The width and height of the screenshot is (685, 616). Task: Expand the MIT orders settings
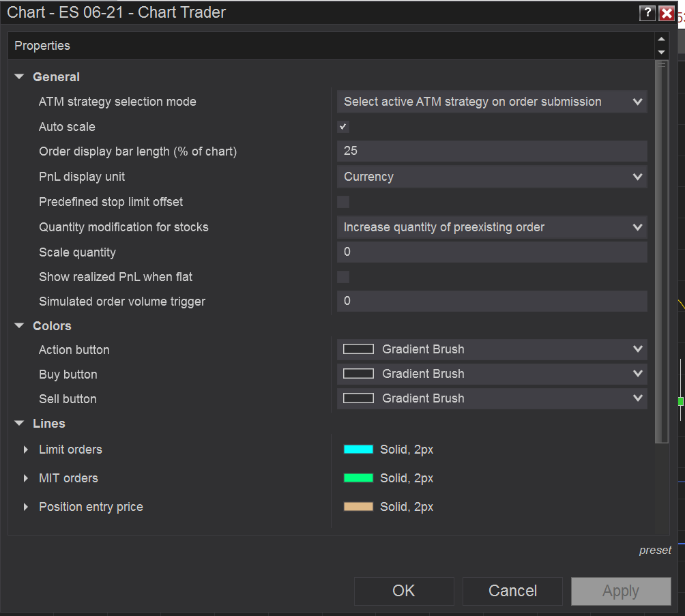25,478
